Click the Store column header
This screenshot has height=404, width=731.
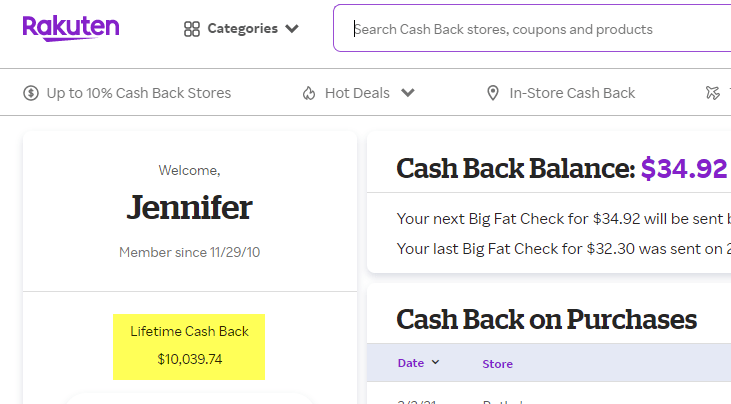pyautogui.click(x=497, y=363)
